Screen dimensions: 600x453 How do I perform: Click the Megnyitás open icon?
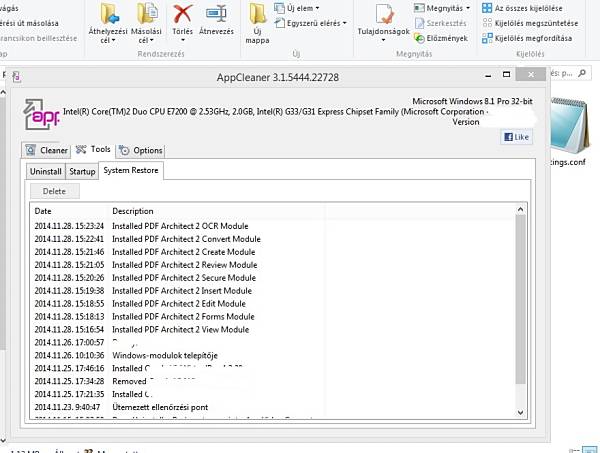419,8
